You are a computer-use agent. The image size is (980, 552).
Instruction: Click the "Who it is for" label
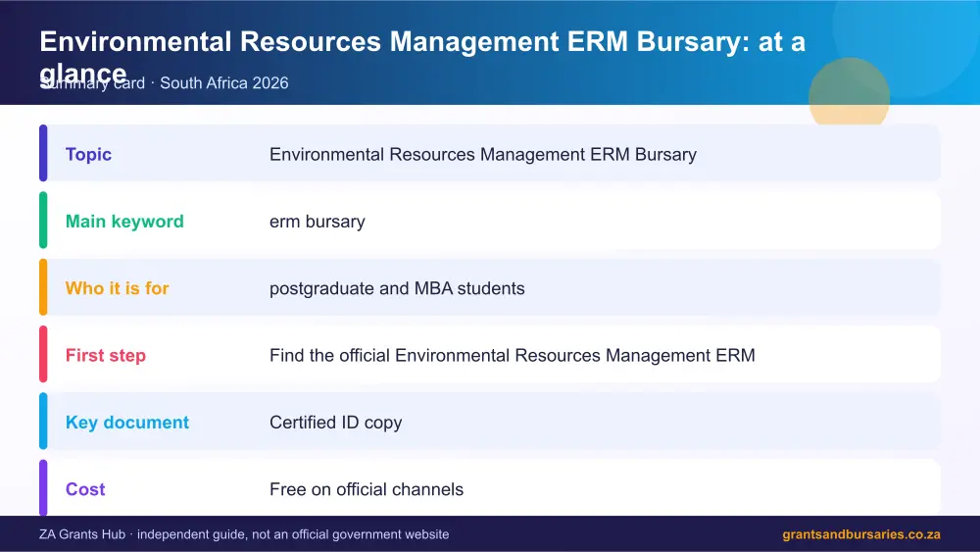[117, 288]
